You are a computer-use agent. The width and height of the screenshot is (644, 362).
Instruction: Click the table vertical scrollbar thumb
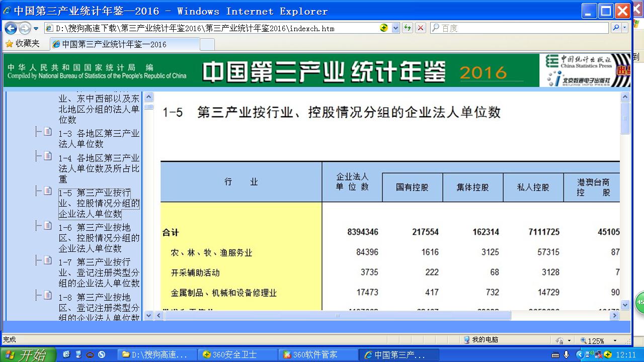625,118
